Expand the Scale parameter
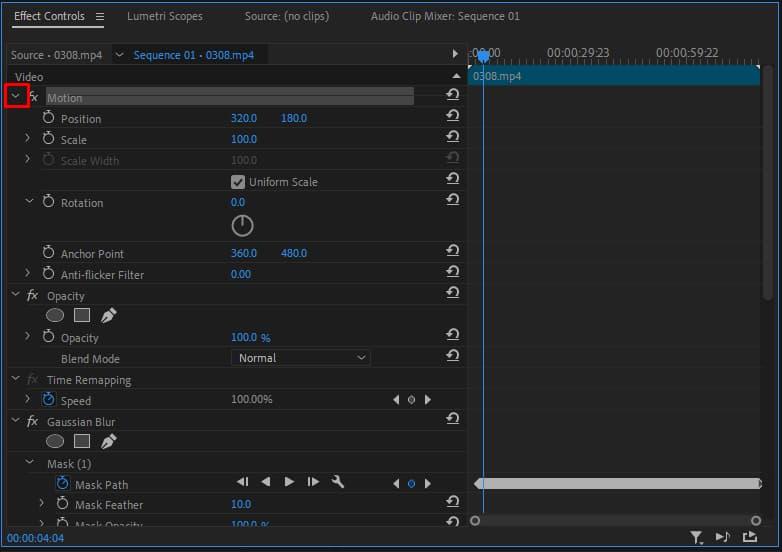782x552 pixels. 28,139
